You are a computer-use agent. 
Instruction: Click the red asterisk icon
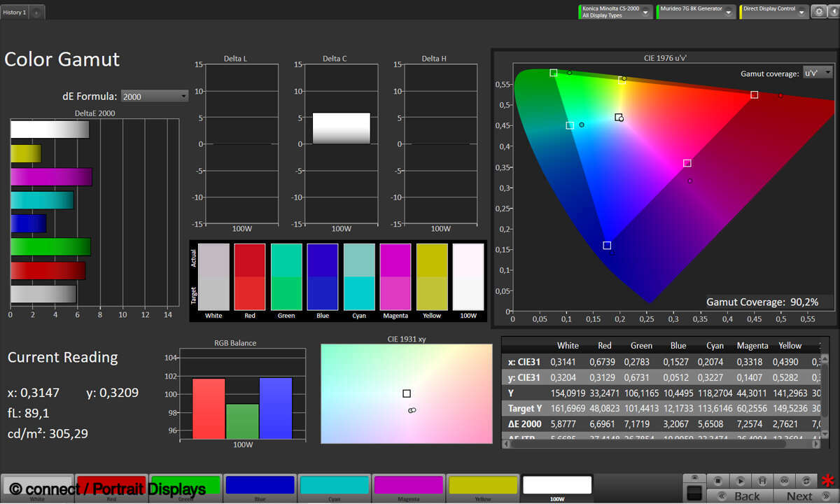(829, 481)
